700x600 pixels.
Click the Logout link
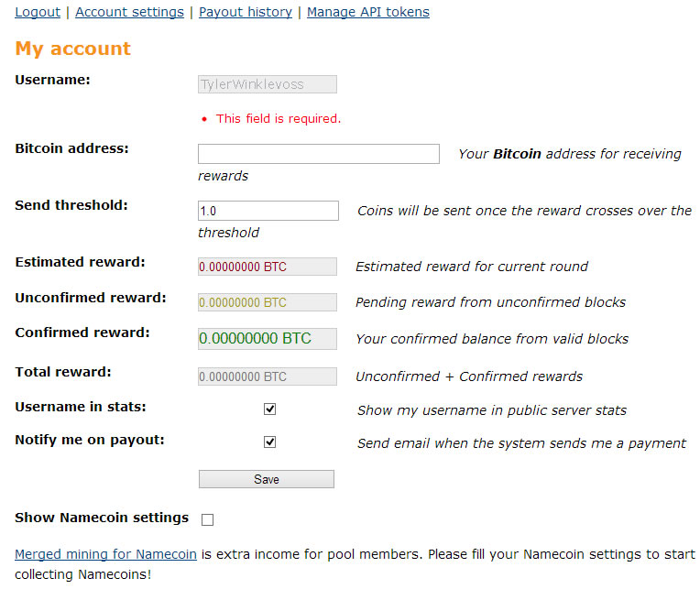click(38, 12)
